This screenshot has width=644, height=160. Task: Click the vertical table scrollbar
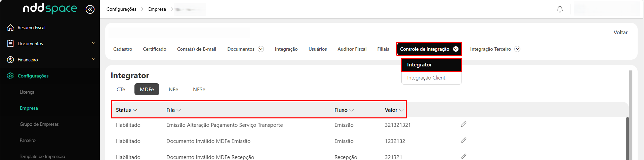(x=627, y=138)
